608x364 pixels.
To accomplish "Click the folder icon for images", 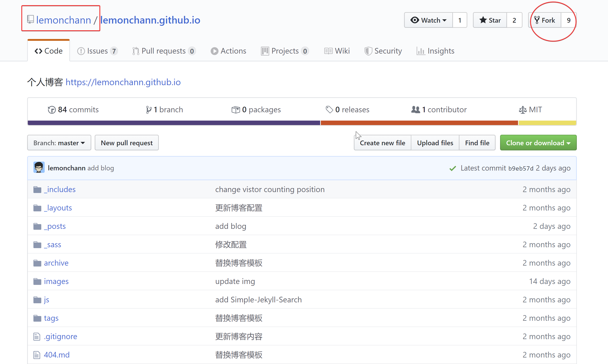I will [37, 282].
